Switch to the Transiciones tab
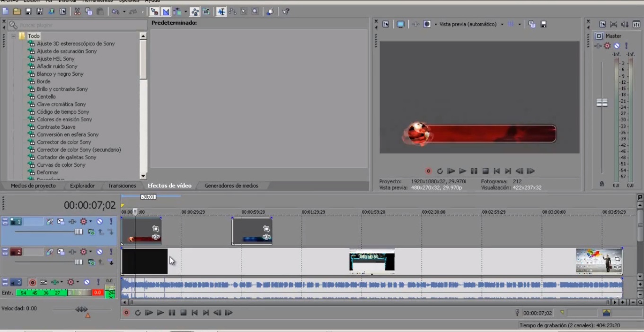This screenshot has width=644, height=332. (x=122, y=186)
